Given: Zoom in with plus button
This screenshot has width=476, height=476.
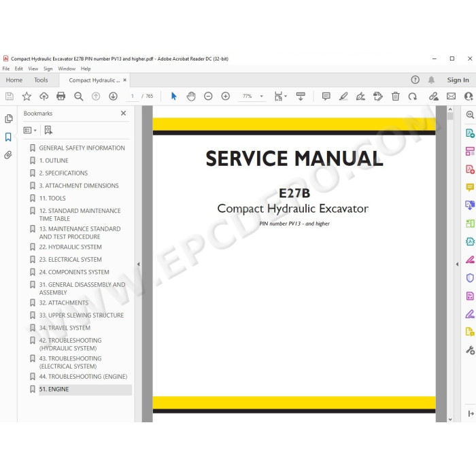Looking at the screenshot, I should click(x=226, y=97).
